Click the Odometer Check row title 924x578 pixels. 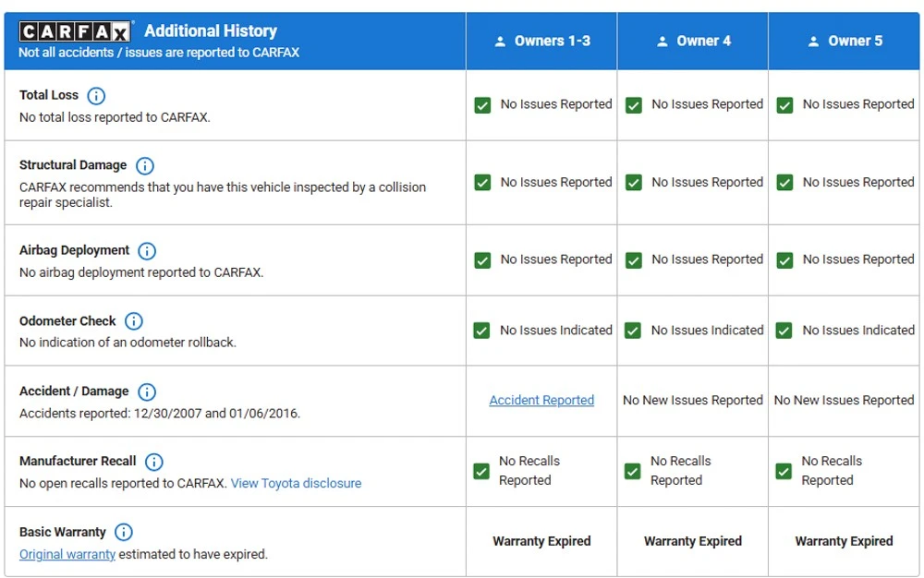click(x=67, y=320)
